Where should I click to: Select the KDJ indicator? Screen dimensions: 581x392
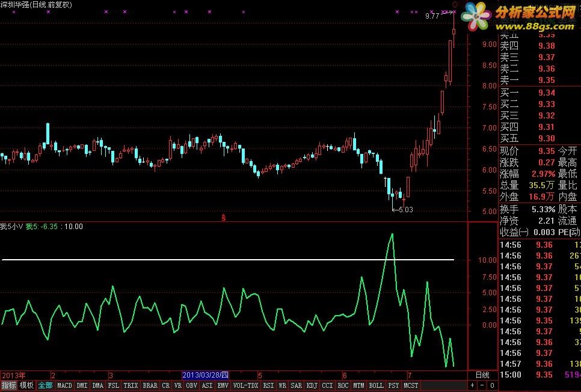coord(312,386)
